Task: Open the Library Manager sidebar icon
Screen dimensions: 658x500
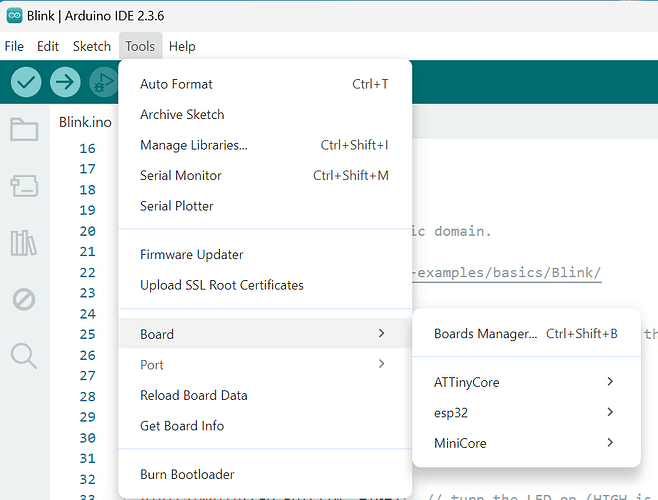Action: pos(24,242)
